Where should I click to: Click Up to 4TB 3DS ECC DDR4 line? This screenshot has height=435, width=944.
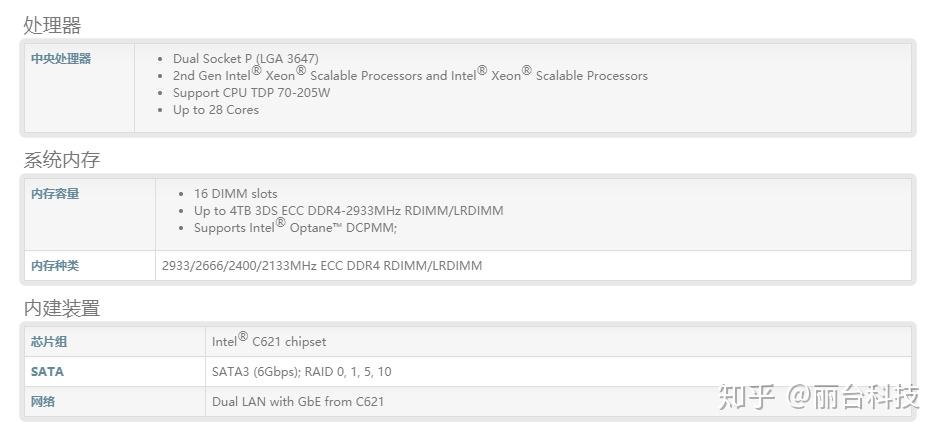pos(348,211)
